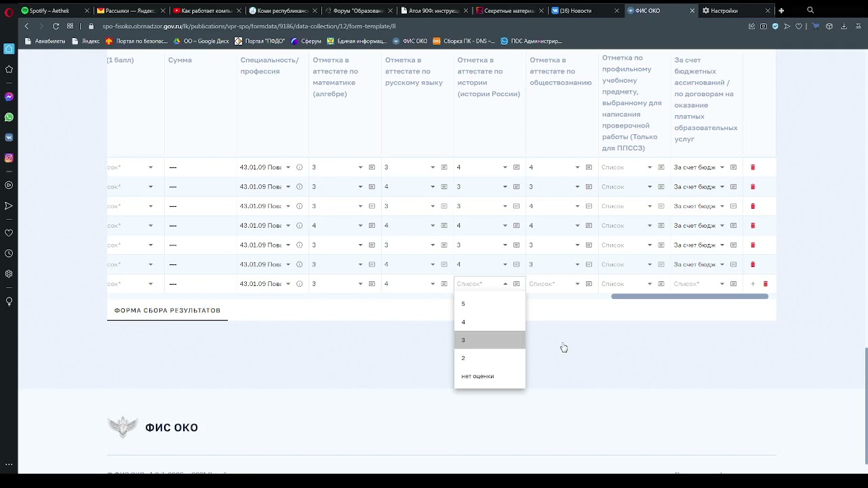
Task: Switch to the Spotify – Aethek tab
Action: 54,11
